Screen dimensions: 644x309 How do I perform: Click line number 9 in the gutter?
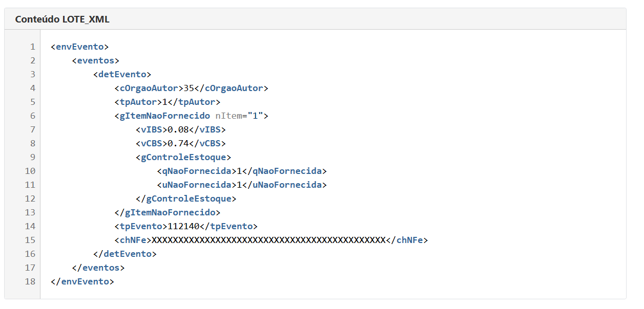[32, 157]
